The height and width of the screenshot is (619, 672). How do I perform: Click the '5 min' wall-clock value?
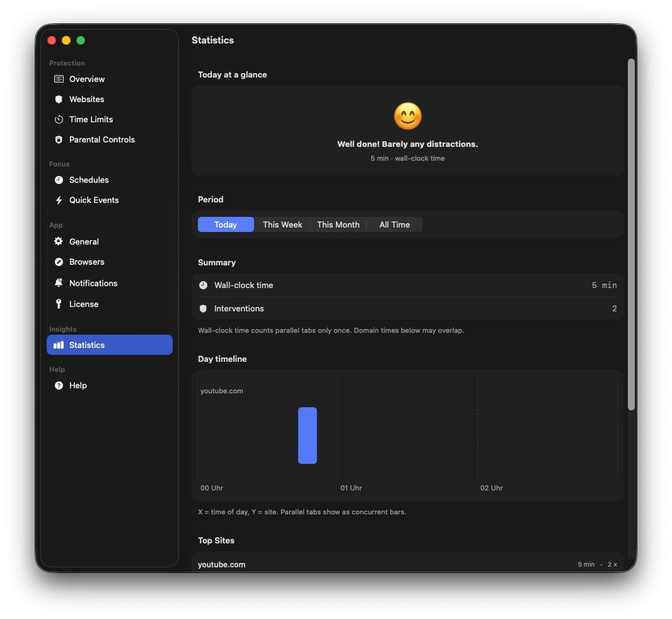[605, 285]
